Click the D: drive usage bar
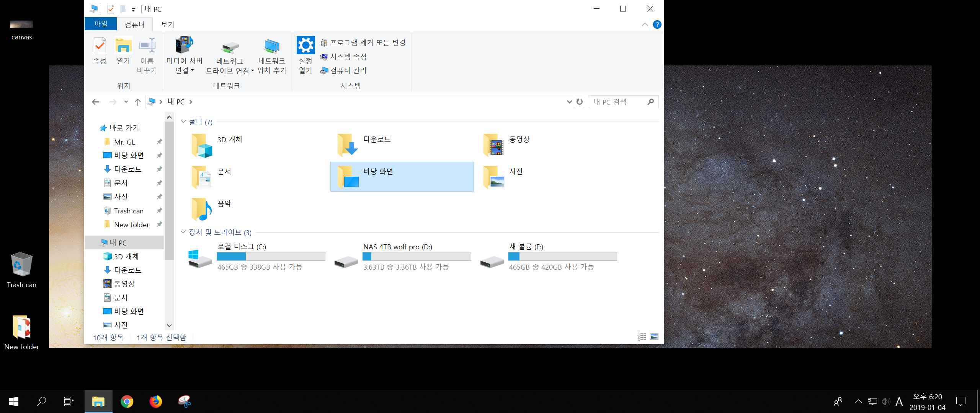Screen dimensions: 980x413 point(417,256)
